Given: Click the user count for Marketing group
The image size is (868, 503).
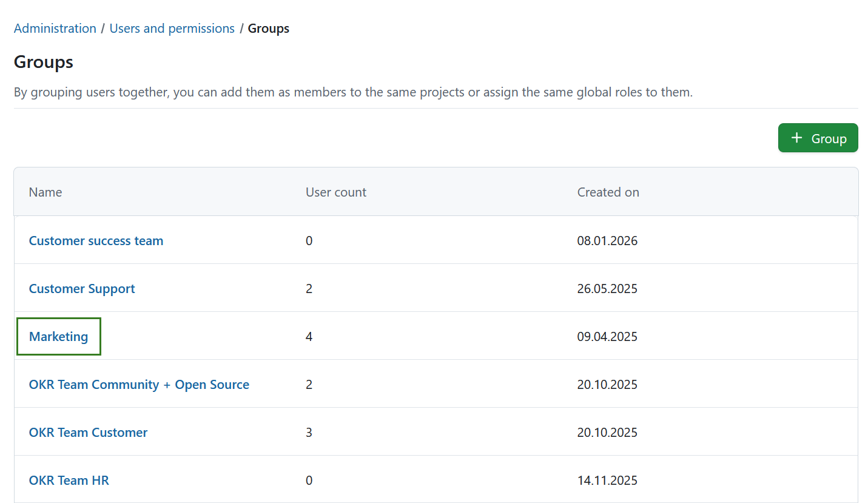Looking at the screenshot, I should click(x=309, y=336).
